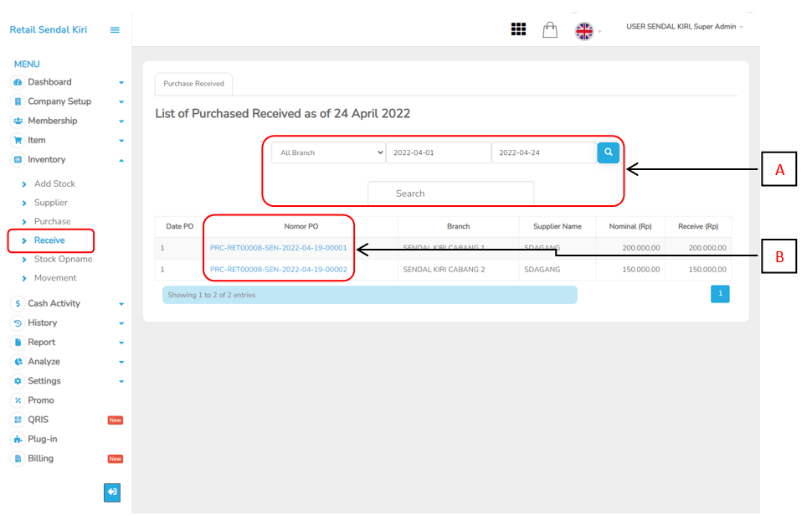Focus the Search text box

450,193
